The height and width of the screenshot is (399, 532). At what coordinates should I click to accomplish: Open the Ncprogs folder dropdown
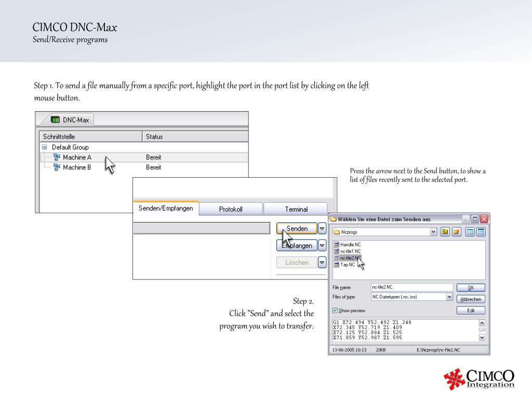[433, 232]
